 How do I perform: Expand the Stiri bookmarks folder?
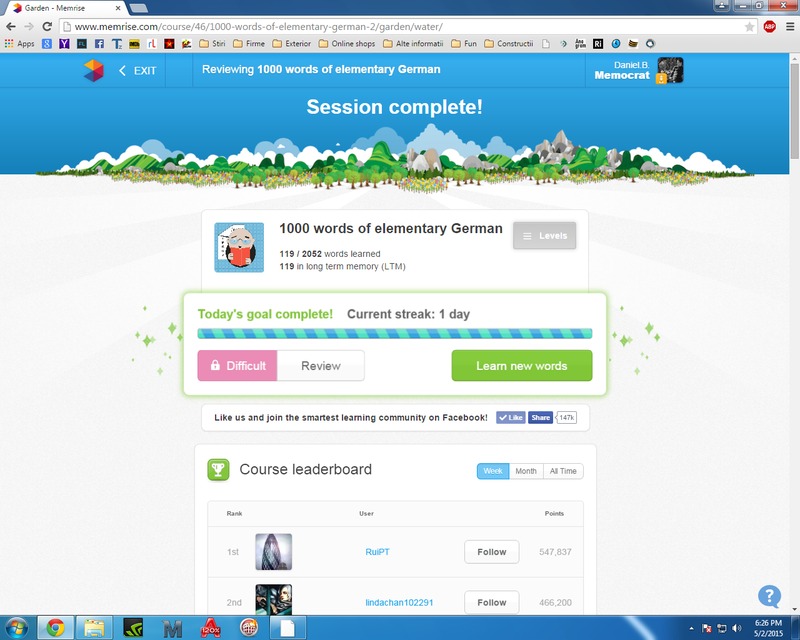212,43
